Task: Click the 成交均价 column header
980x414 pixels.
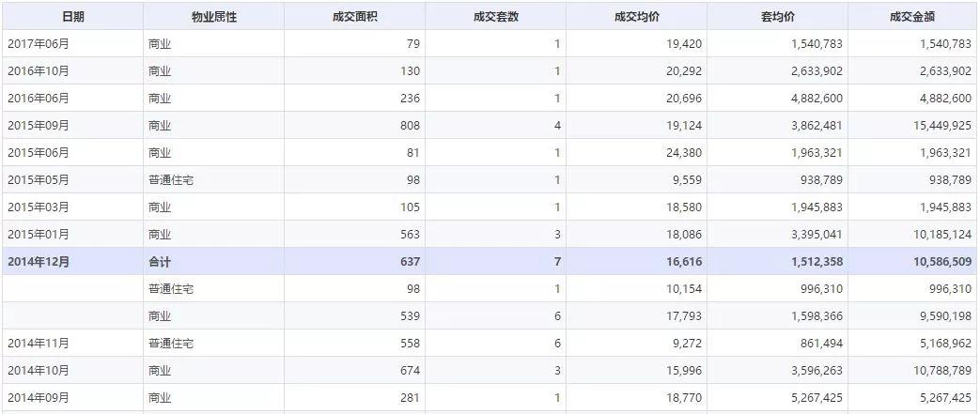Action: [x=637, y=17]
